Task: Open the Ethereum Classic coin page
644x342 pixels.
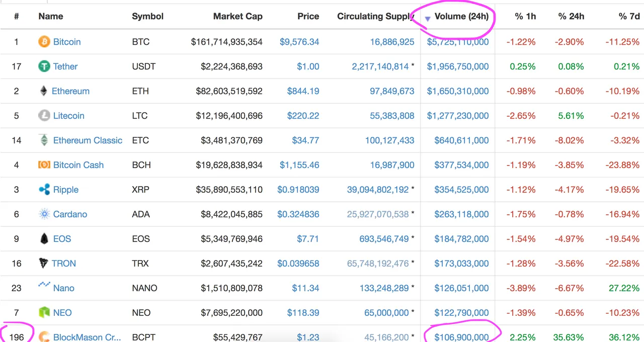Action: click(88, 140)
